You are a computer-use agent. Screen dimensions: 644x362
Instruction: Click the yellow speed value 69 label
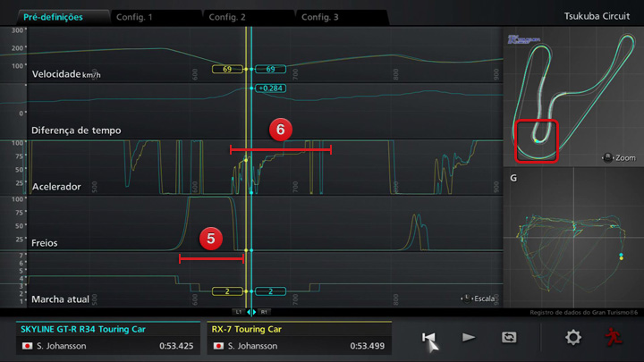pyautogui.click(x=227, y=69)
